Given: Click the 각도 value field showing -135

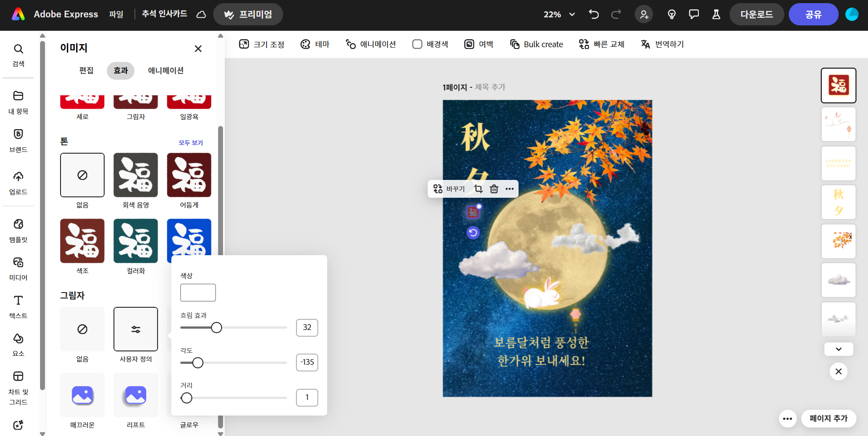Looking at the screenshot, I should [307, 362].
